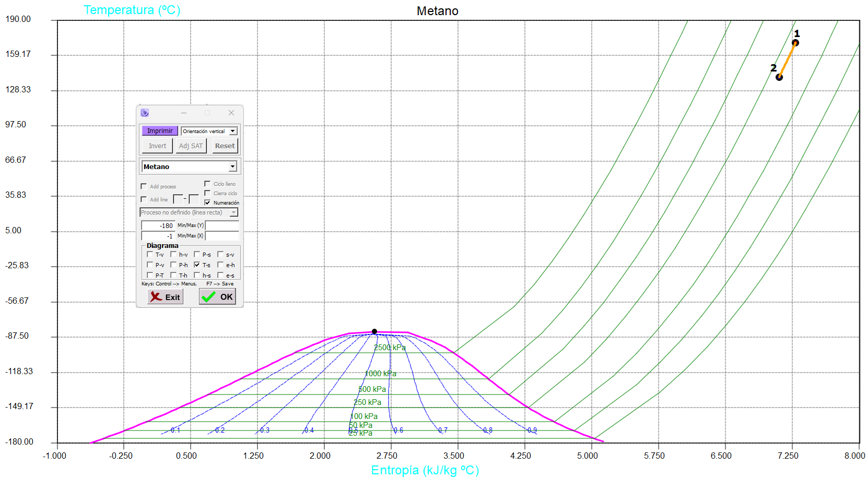Click the Min Y field showing -180
The image size is (868, 478).
coord(158,225)
